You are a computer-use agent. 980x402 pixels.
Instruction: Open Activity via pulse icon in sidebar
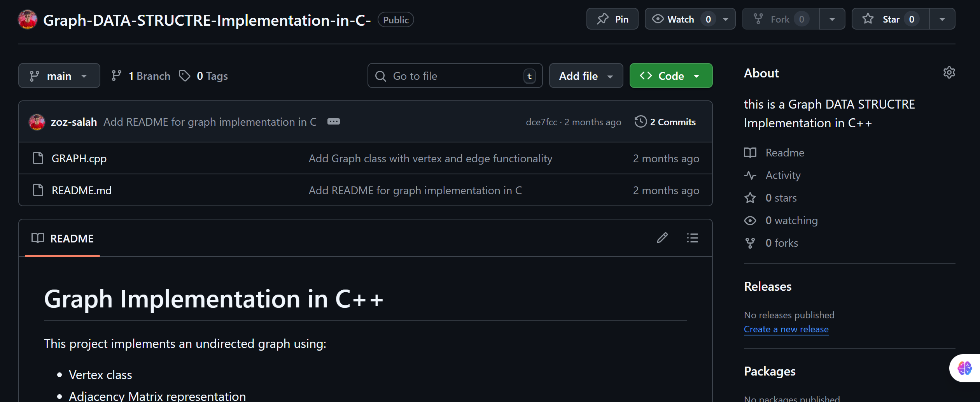[x=751, y=176]
